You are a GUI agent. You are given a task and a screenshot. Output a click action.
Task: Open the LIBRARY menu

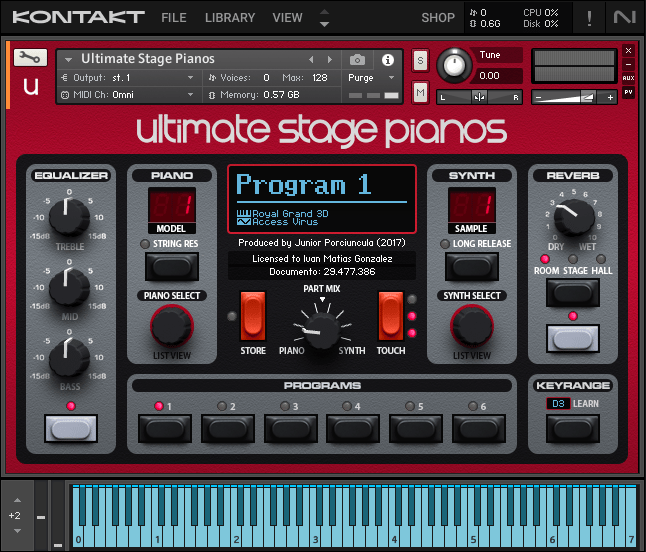(230, 18)
